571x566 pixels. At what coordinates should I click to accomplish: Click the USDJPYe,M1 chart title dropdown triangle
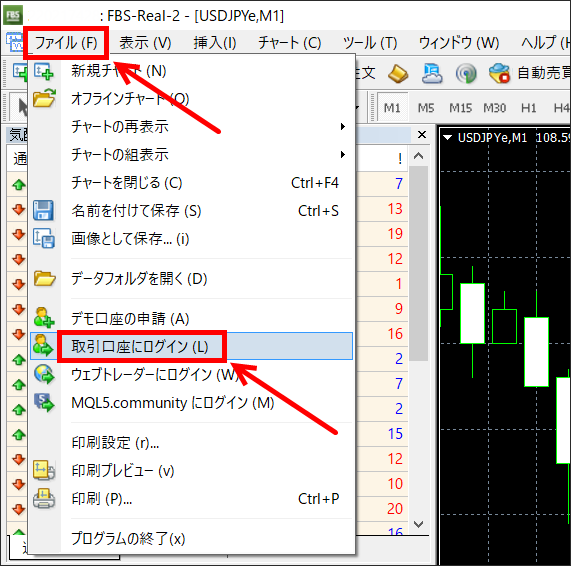click(448, 138)
